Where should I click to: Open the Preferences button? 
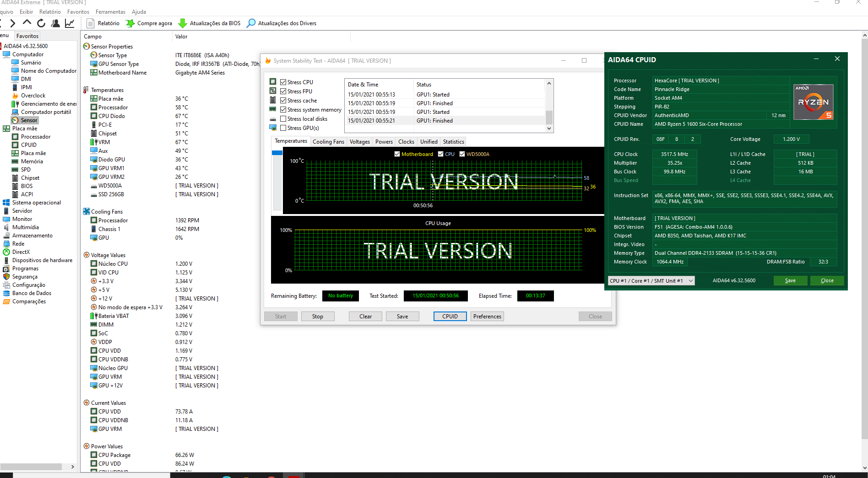tap(487, 317)
